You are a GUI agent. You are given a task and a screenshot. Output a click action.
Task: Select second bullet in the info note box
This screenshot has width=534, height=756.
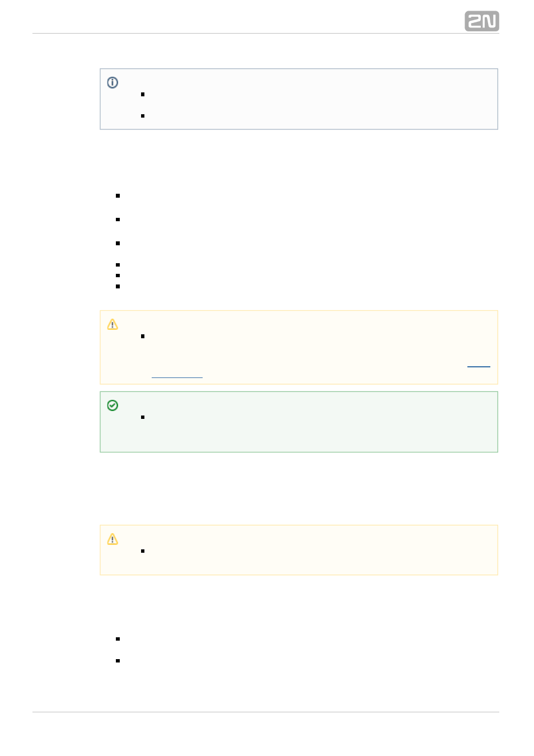(143, 115)
